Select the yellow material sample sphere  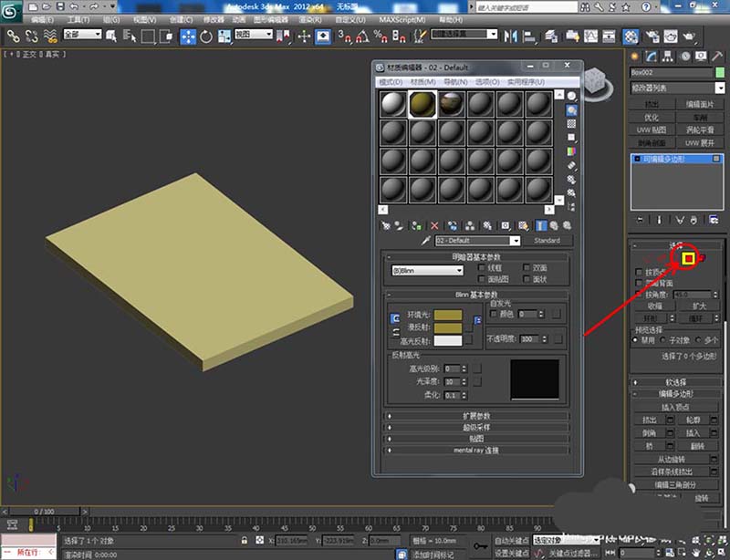coord(422,102)
